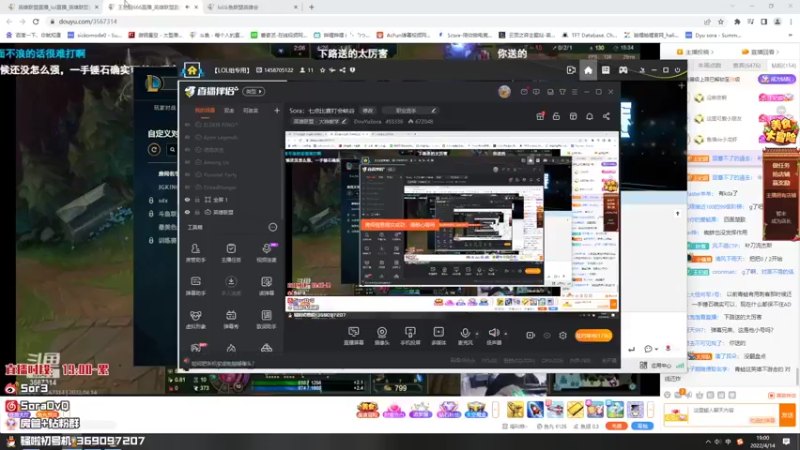Open the Windows notification center icon
Viewport: 800px width, 450px height.
pyautogui.click(x=786, y=441)
